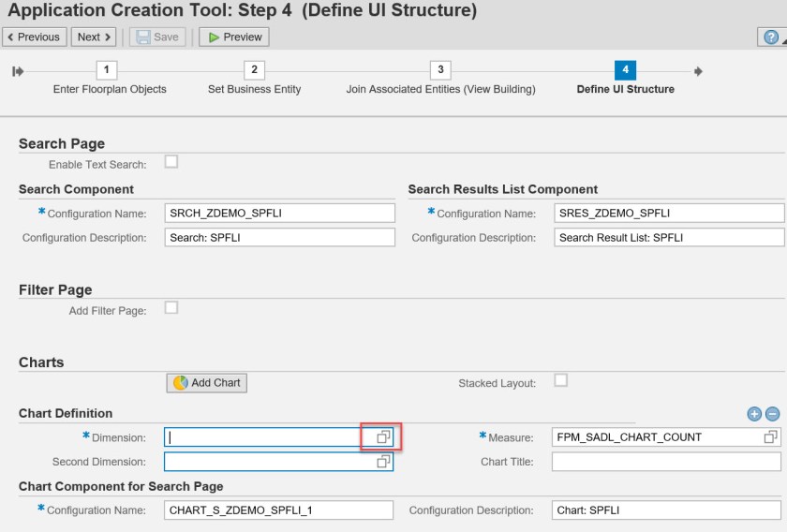Image resolution: width=787 pixels, height=532 pixels.
Task: Go to step 2 Set Business Entity
Action: [x=254, y=70]
